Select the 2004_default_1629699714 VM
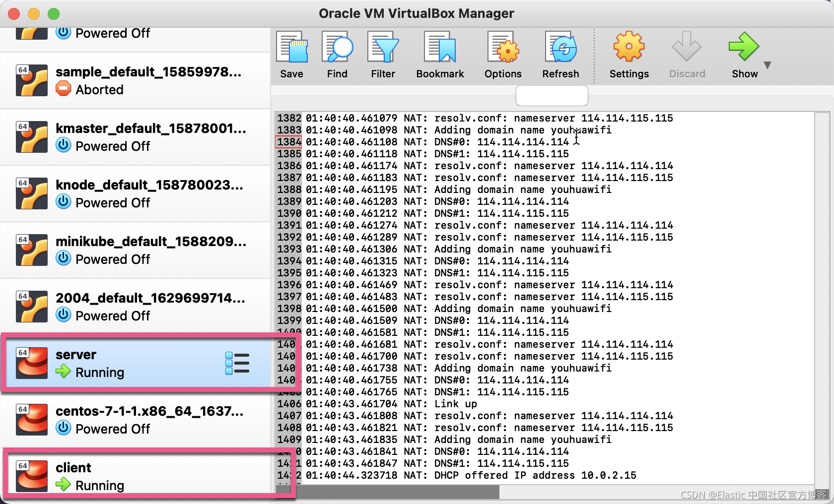Image resolution: width=834 pixels, height=504 pixels. click(x=135, y=307)
